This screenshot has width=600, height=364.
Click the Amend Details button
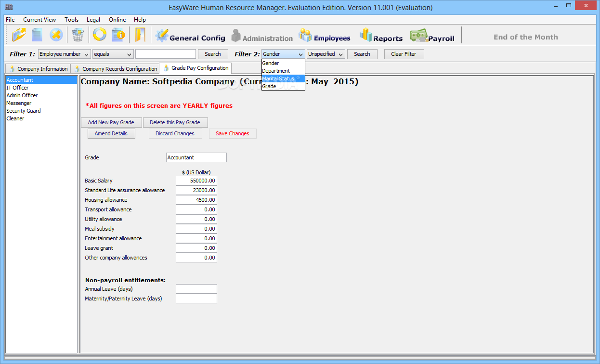[111, 133]
